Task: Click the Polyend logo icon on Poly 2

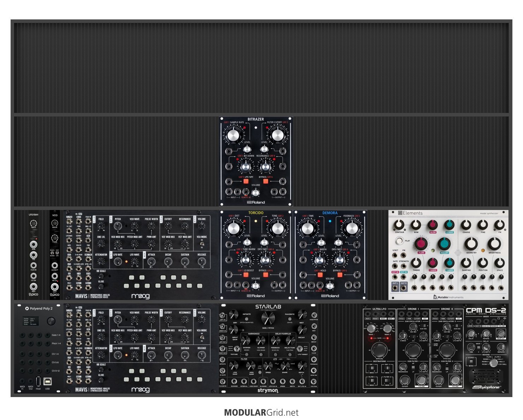Action: click(27, 308)
